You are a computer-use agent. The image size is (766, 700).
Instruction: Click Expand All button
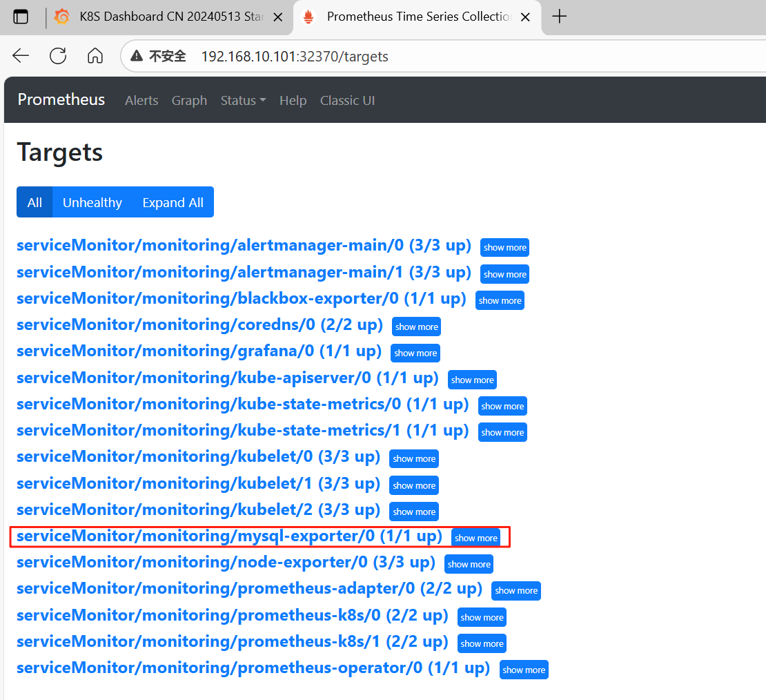tap(173, 202)
